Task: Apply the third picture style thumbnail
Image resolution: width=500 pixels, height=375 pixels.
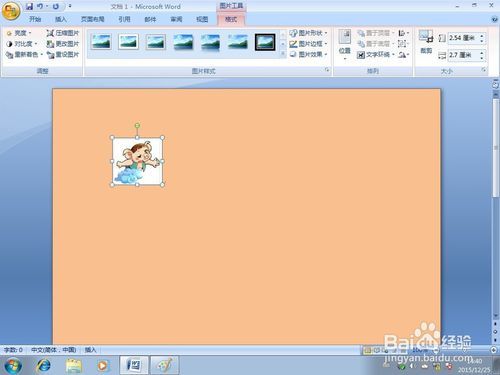Action: tap(156, 42)
